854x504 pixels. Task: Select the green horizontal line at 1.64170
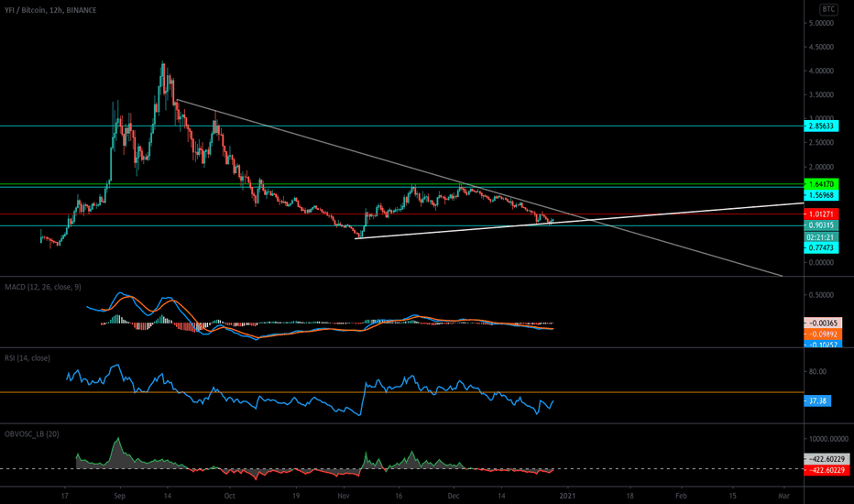[402, 184]
